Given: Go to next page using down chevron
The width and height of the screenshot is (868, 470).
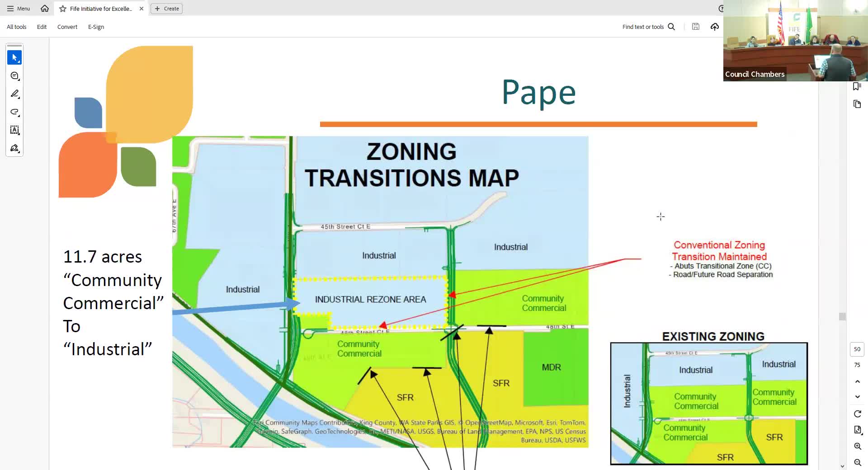Looking at the screenshot, I should pos(857,397).
